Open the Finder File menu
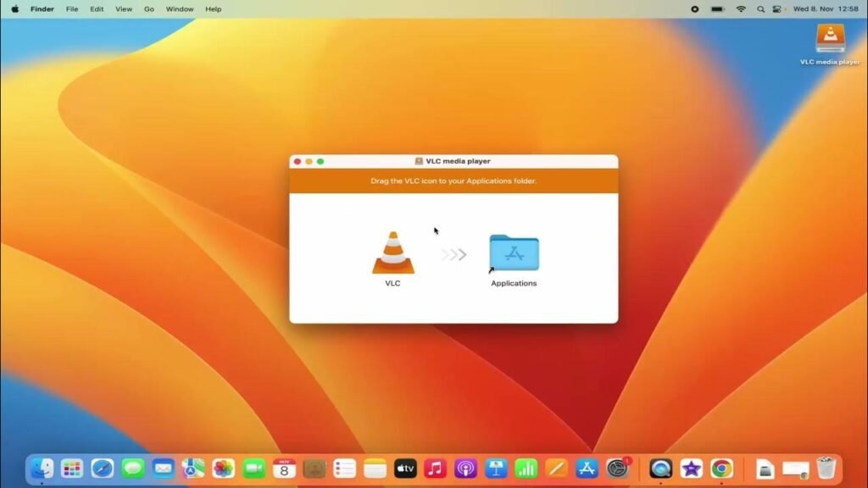The image size is (868, 488). point(72,9)
